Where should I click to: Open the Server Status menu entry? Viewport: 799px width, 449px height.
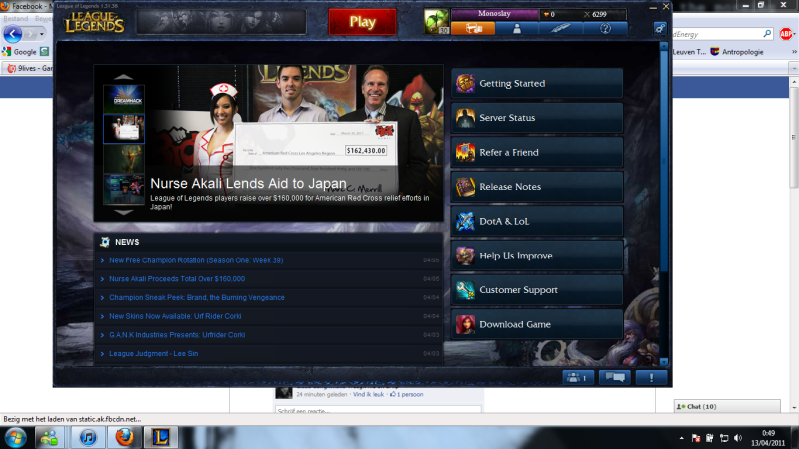(538, 118)
